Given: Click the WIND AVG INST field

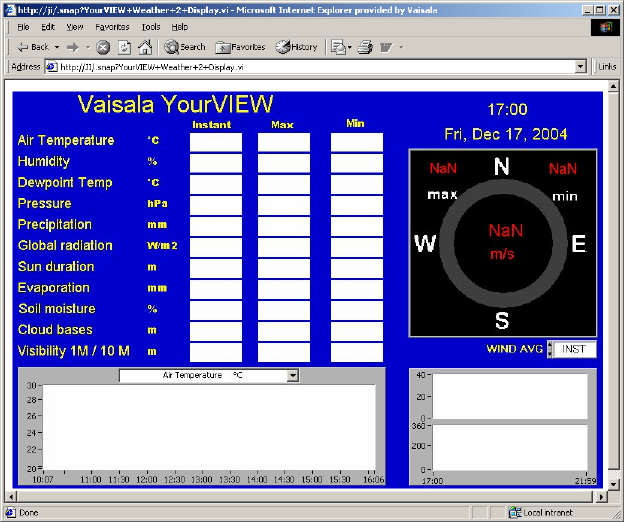Looking at the screenshot, I should pyautogui.click(x=575, y=349).
